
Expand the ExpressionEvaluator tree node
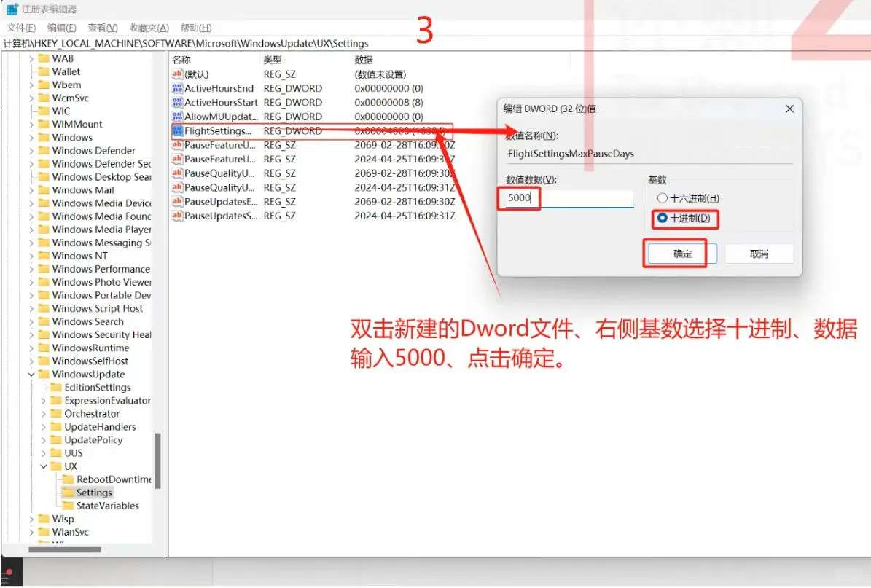(43, 400)
